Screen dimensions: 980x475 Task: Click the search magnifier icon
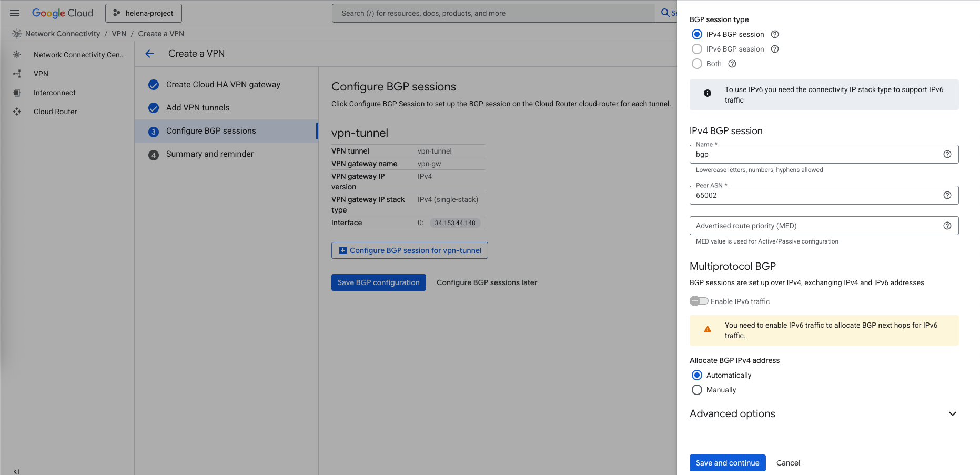pyautogui.click(x=665, y=13)
